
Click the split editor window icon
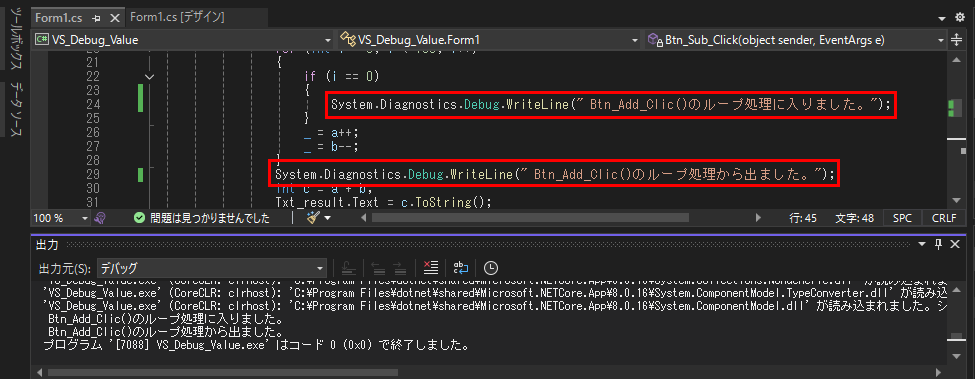point(957,40)
